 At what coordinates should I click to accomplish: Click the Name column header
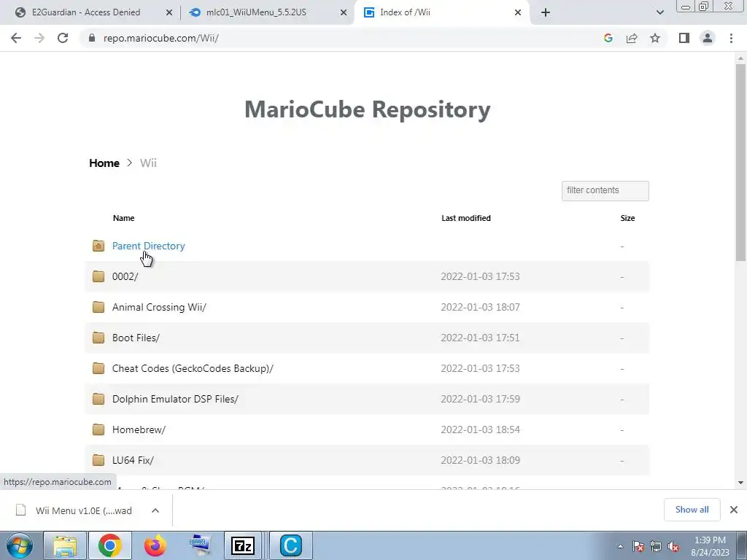tap(123, 218)
